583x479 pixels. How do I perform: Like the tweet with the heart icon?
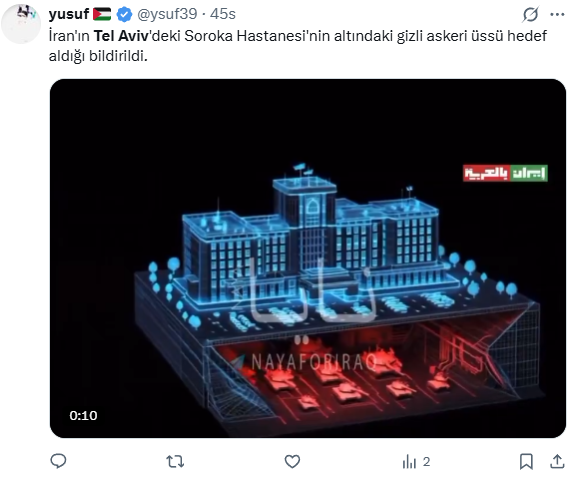[x=292, y=462]
